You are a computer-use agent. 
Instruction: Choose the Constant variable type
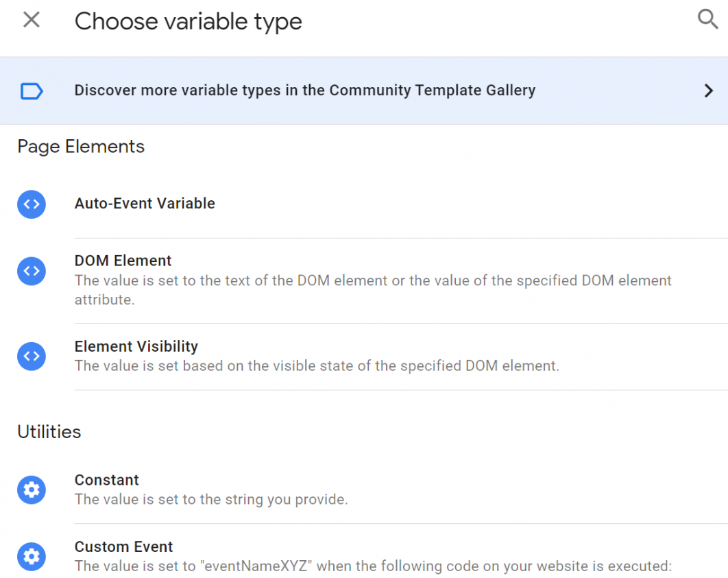(x=106, y=480)
